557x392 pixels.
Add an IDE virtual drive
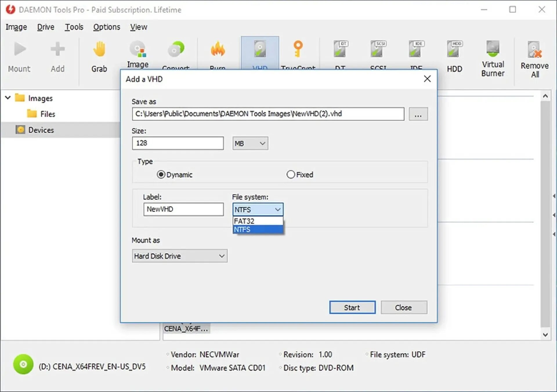[416, 49]
